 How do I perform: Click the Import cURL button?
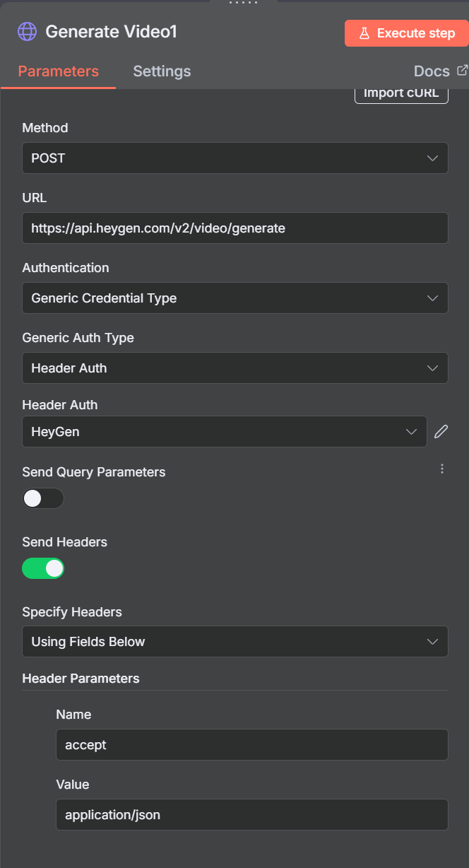401,94
